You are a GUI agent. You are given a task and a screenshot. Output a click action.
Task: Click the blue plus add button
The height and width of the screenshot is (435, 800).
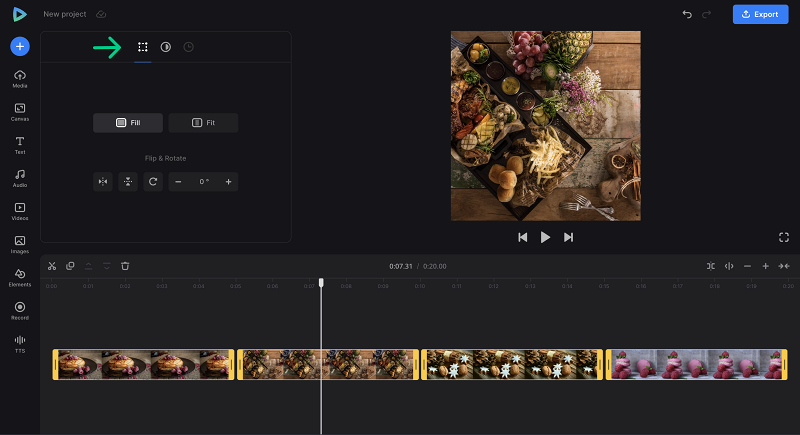pyautogui.click(x=20, y=46)
